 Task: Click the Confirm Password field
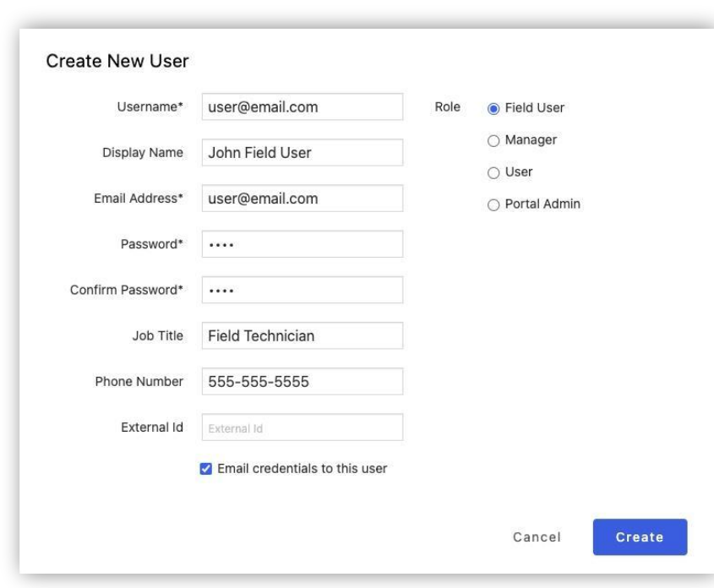302,290
